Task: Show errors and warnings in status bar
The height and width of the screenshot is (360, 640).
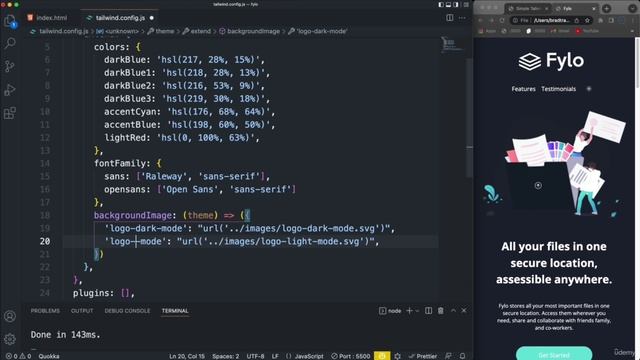Action: coord(18,356)
